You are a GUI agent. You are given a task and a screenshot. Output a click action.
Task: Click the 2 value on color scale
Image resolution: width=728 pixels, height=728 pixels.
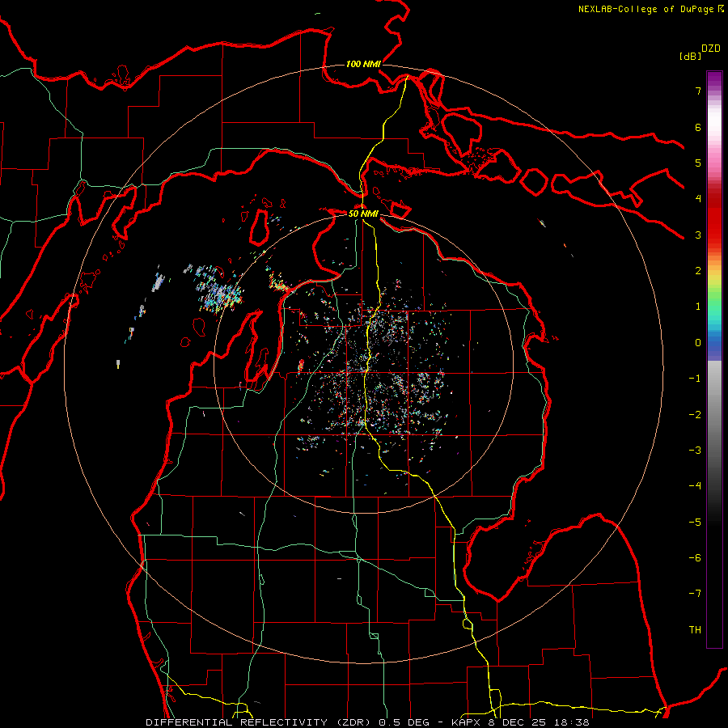(x=698, y=271)
